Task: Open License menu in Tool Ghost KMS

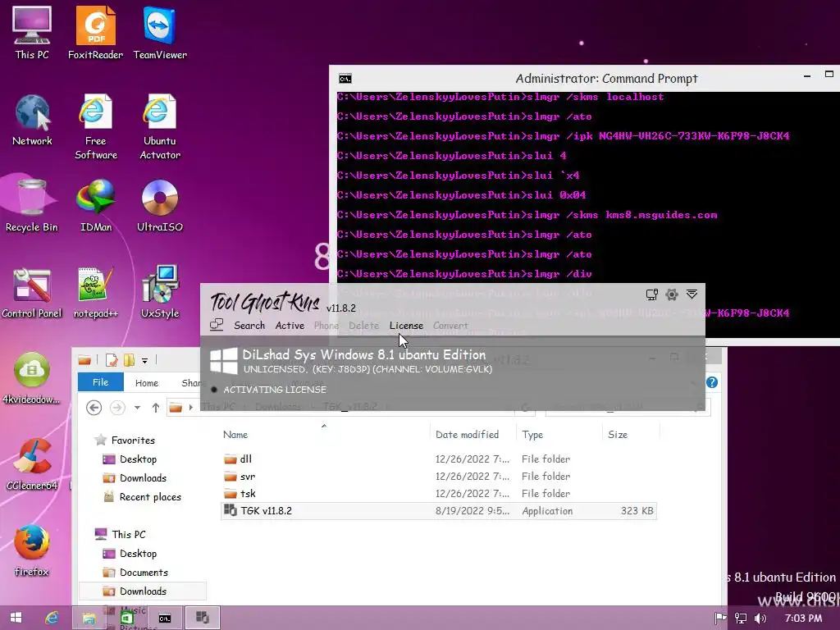Action: tap(406, 325)
